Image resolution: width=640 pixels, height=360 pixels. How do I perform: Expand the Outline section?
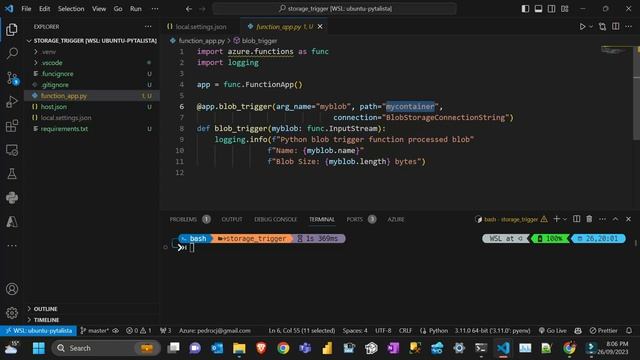92,309
